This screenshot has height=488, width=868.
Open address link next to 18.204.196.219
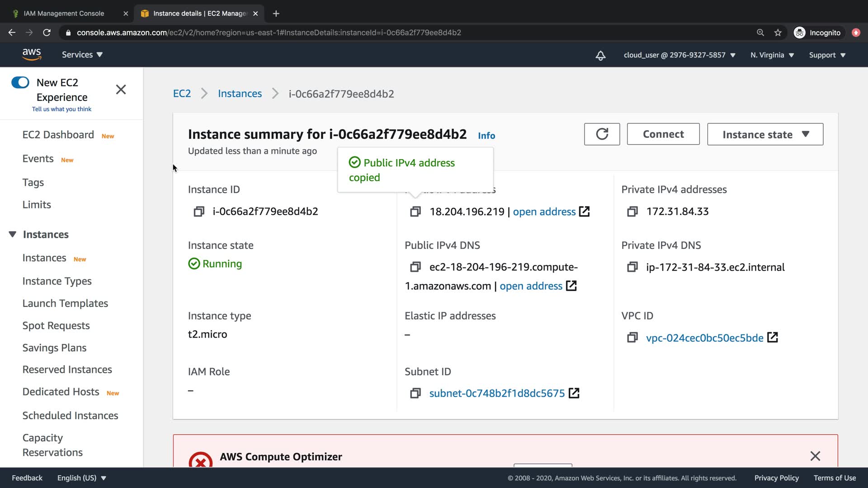(x=544, y=211)
